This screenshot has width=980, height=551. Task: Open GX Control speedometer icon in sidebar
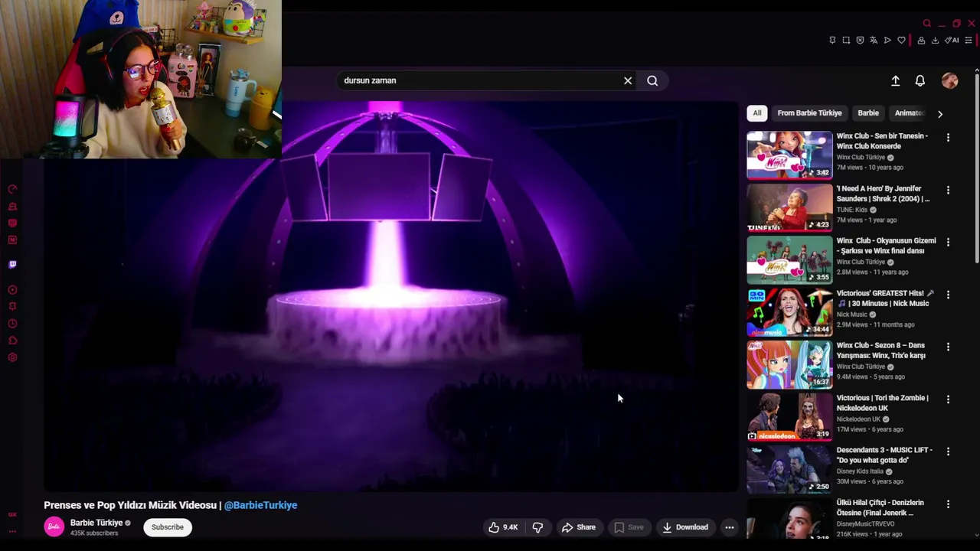12,189
